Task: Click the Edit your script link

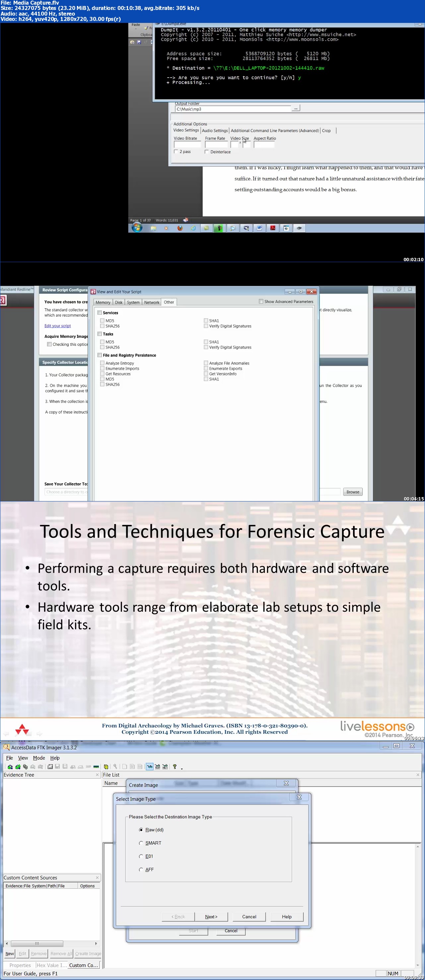Action: tap(57, 326)
